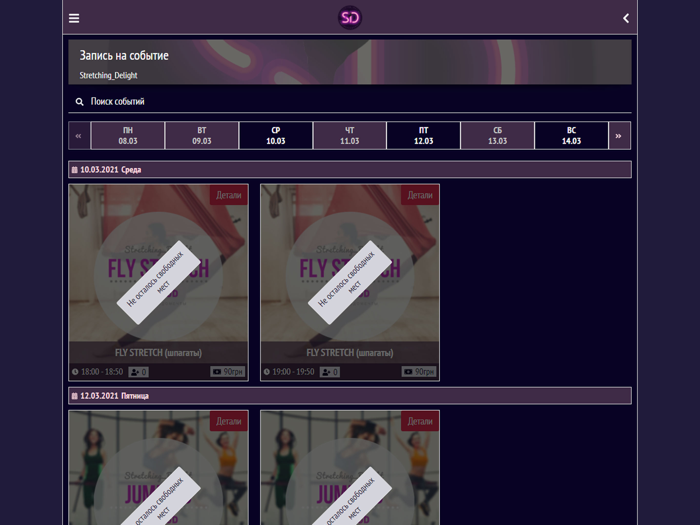Click no-free-spots label on 18:00 card
Image resolution: width=700 pixels, height=525 pixels.
point(158,282)
